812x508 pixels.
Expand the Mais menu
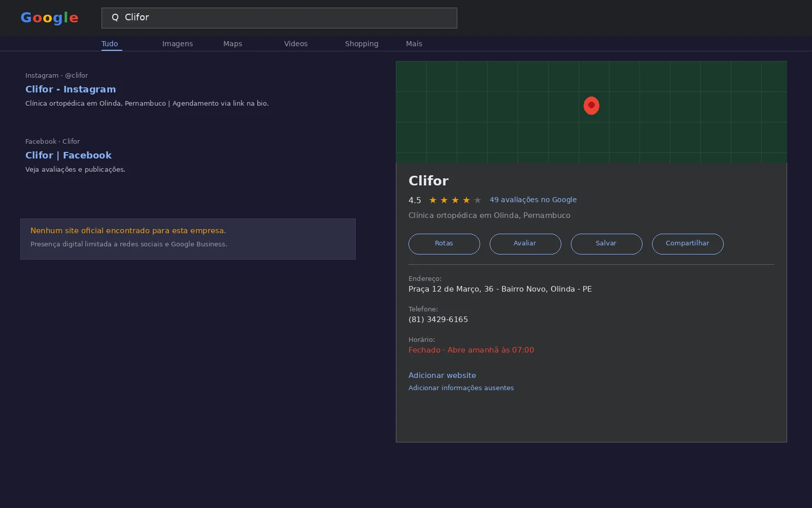pyautogui.click(x=414, y=44)
